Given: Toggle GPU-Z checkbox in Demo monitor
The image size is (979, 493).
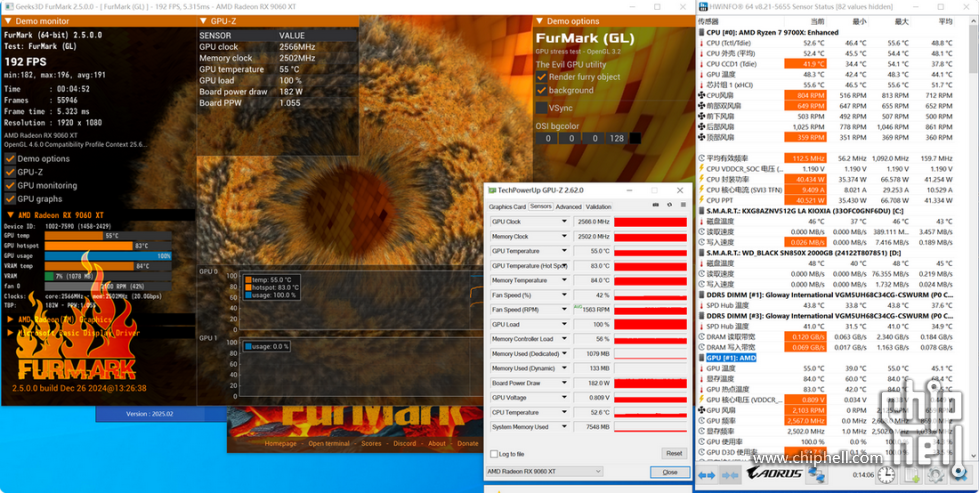Looking at the screenshot, I should [x=10, y=172].
